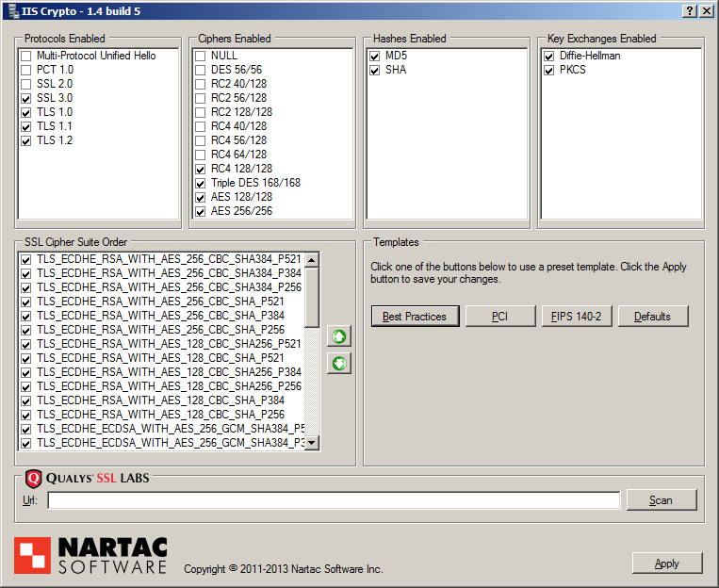Image resolution: width=719 pixels, height=588 pixels.
Task: Click Apply to save changes
Action: tap(666, 563)
